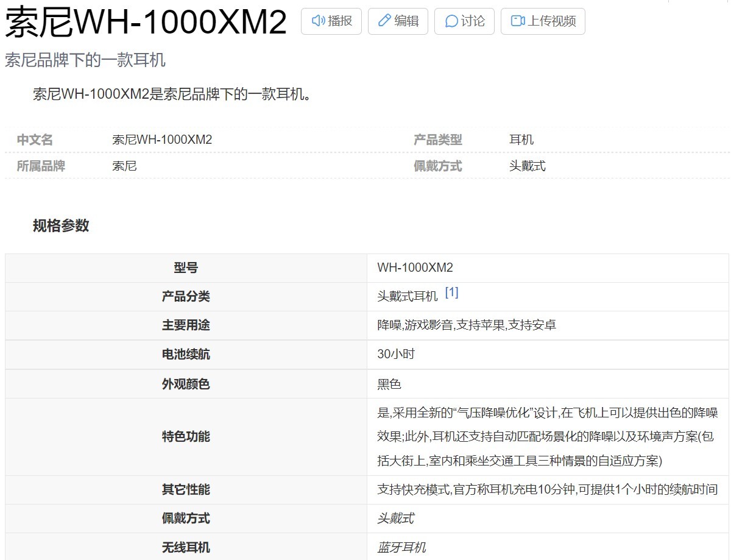Select the 索尼 value next to 所属品牌

(x=124, y=166)
